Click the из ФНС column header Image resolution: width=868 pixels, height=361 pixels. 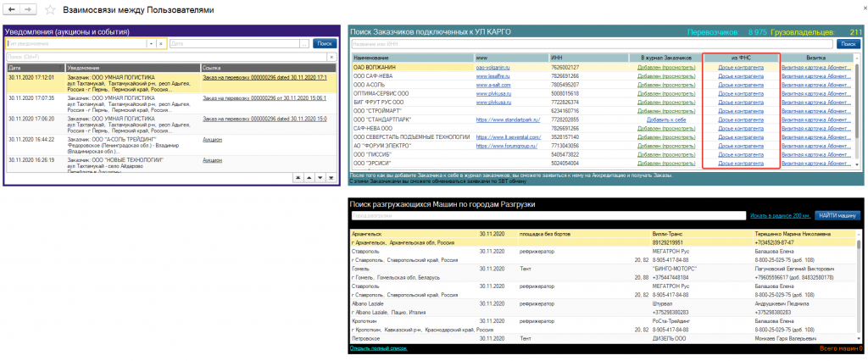[x=741, y=58]
